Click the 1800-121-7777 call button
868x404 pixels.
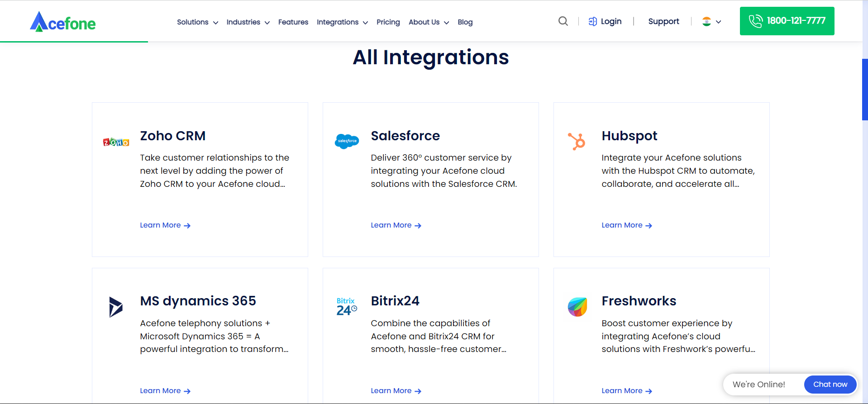pos(787,21)
